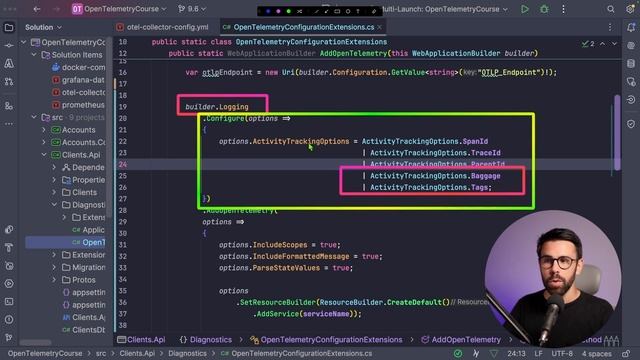Click line 24 in editor gutter
The width and height of the screenshot is (640, 360).
122,164
